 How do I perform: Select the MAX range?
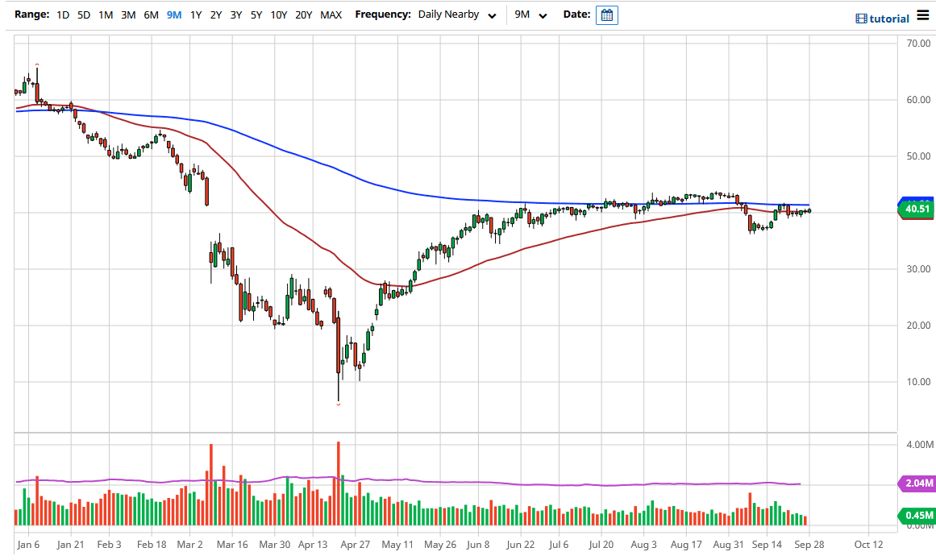coord(330,15)
